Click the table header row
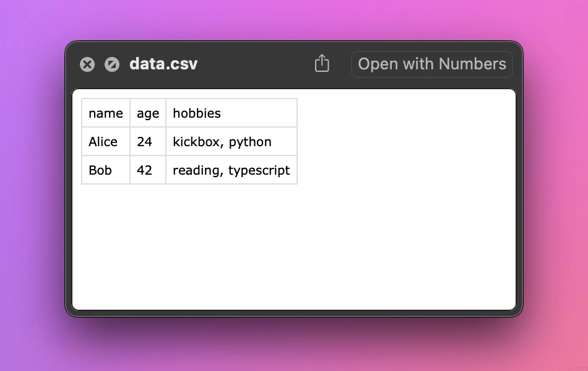Viewport: 588px width, 371px height. click(x=189, y=113)
